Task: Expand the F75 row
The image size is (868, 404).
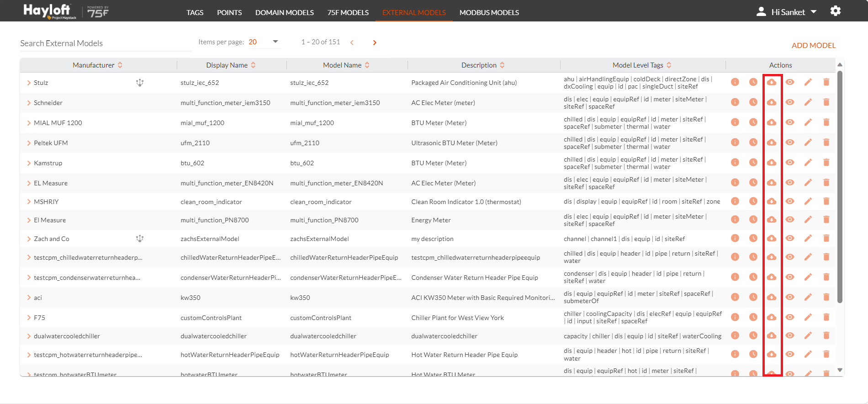Action: point(29,318)
